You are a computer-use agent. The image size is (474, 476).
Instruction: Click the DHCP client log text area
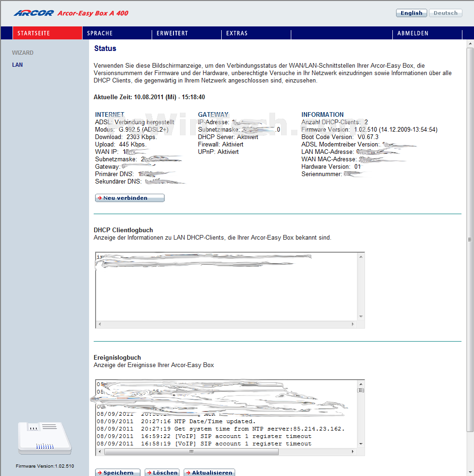tap(227, 286)
